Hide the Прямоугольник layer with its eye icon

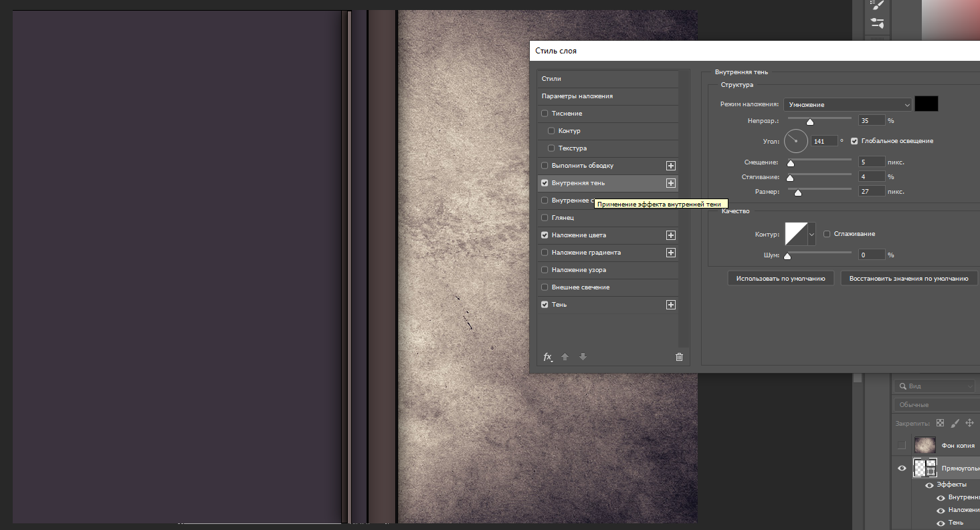pos(902,469)
